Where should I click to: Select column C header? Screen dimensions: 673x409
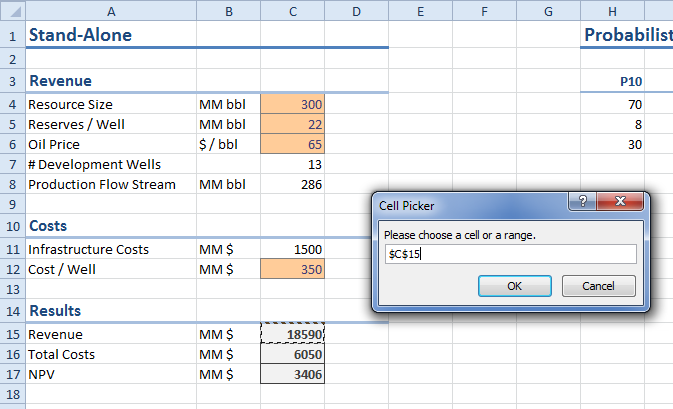click(292, 11)
